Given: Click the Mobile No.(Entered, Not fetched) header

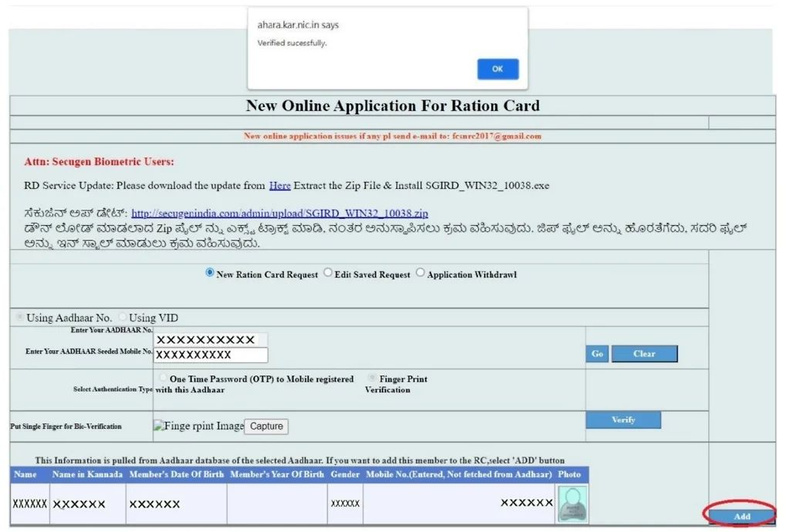Looking at the screenshot, I should 459,474.
